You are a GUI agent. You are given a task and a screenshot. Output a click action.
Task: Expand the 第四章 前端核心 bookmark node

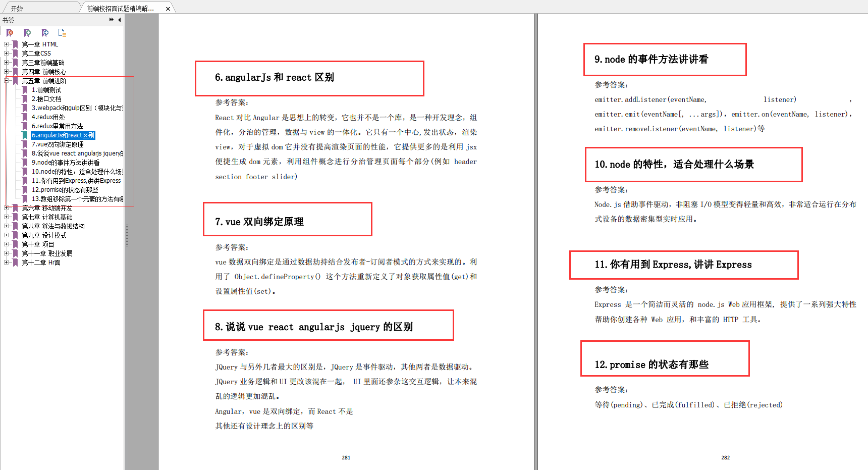tap(7, 72)
